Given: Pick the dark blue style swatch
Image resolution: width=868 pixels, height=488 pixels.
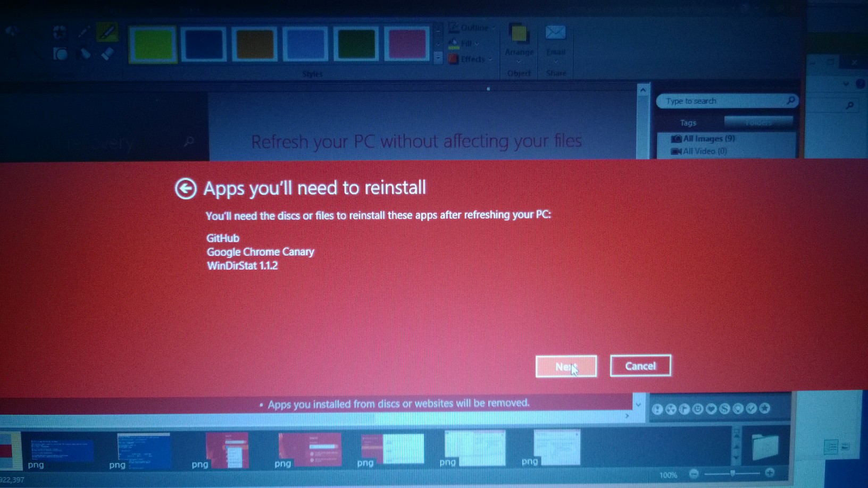Looking at the screenshot, I should coord(203,44).
